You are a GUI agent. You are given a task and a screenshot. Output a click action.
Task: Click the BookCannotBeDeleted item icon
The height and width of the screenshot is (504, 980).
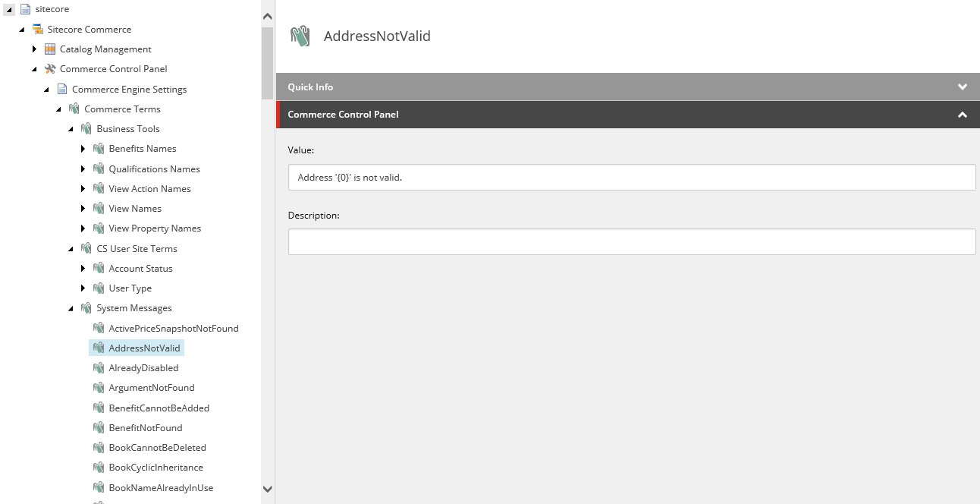pyautogui.click(x=99, y=447)
